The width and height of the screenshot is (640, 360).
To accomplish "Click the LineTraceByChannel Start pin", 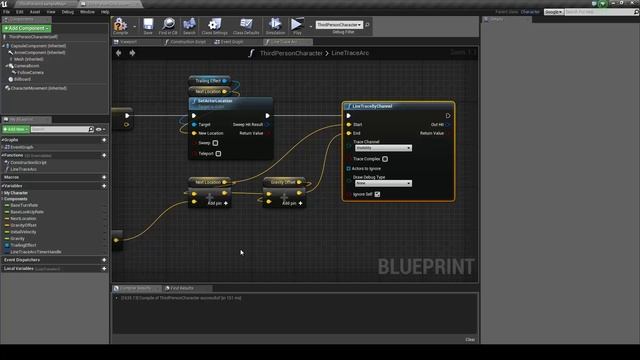I will (349, 124).
